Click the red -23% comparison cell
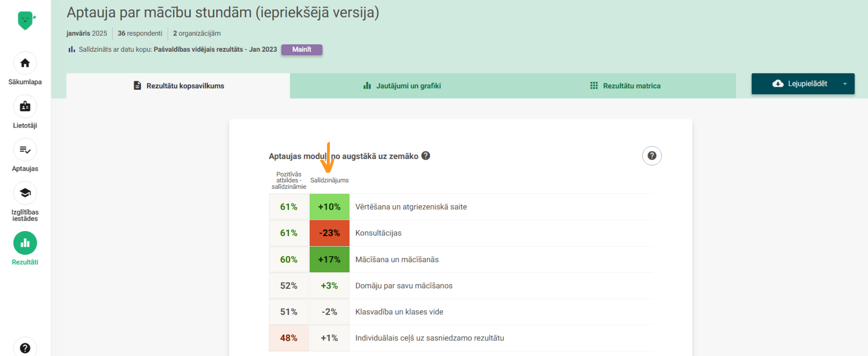The height and width of the screenshot is (356, 868). [329, 233]
